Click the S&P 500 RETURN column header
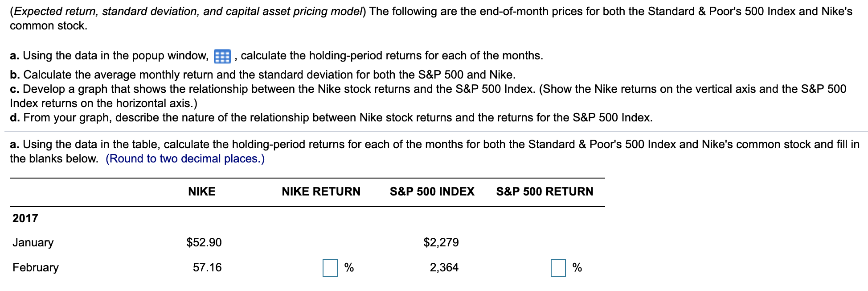The width and height of the screenshot is (868, 291). [545, 191]
